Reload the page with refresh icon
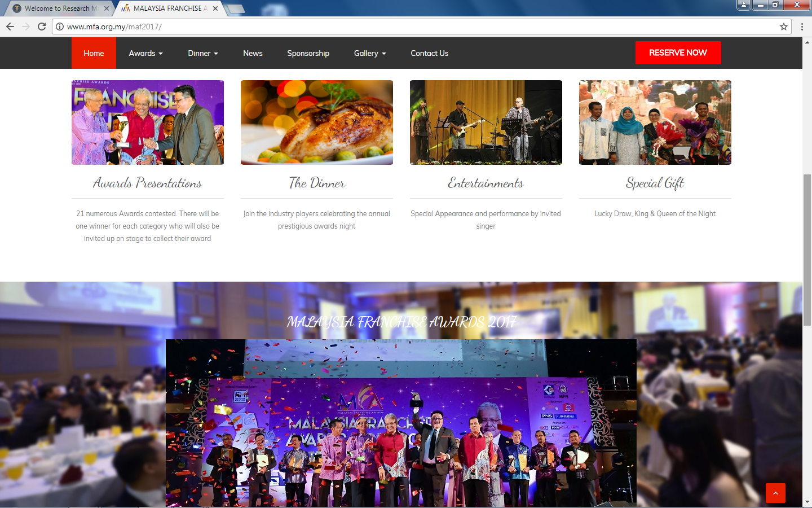The height and width of the screenshot is (508, 812). (x=42, y=27)
